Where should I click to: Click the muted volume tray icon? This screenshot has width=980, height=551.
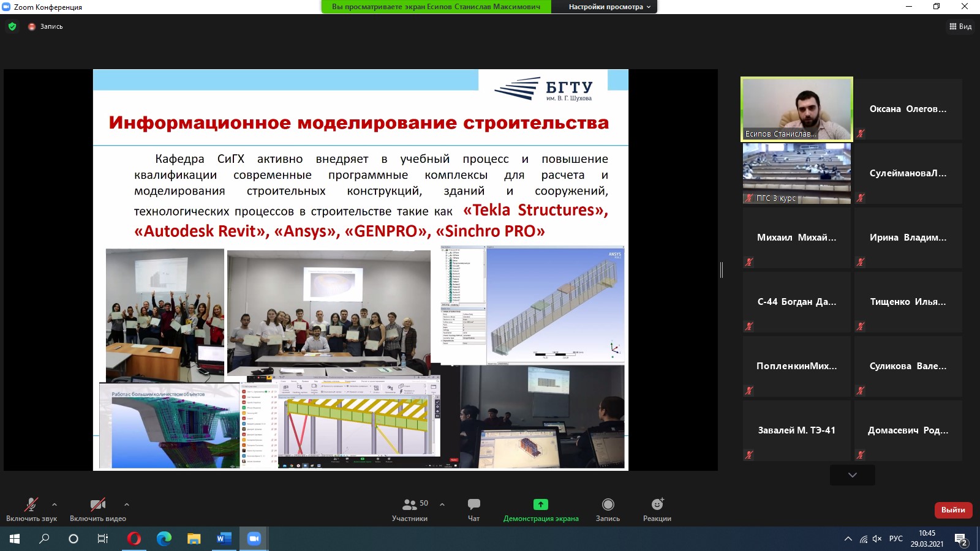(x=877, y=539)
